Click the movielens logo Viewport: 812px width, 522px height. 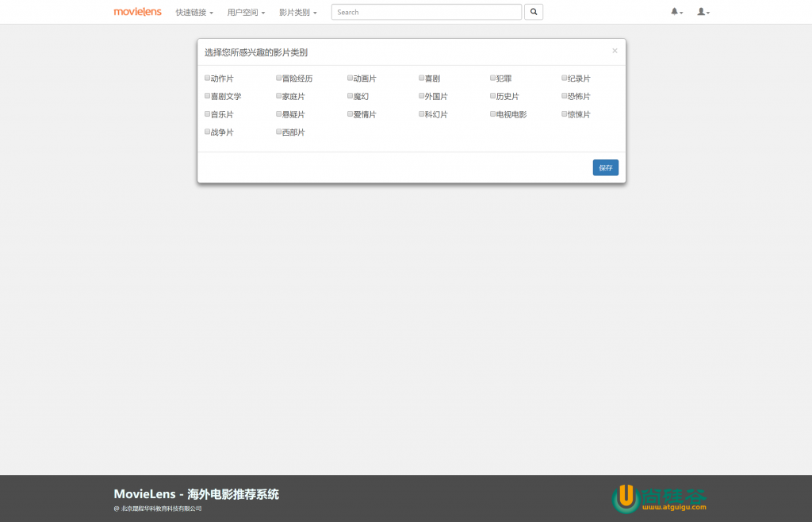(x=138, y=12)
